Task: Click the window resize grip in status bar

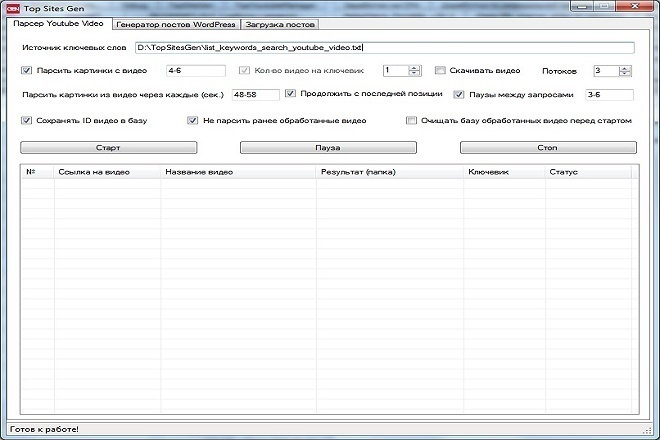Action: click(x=647, y=430)
